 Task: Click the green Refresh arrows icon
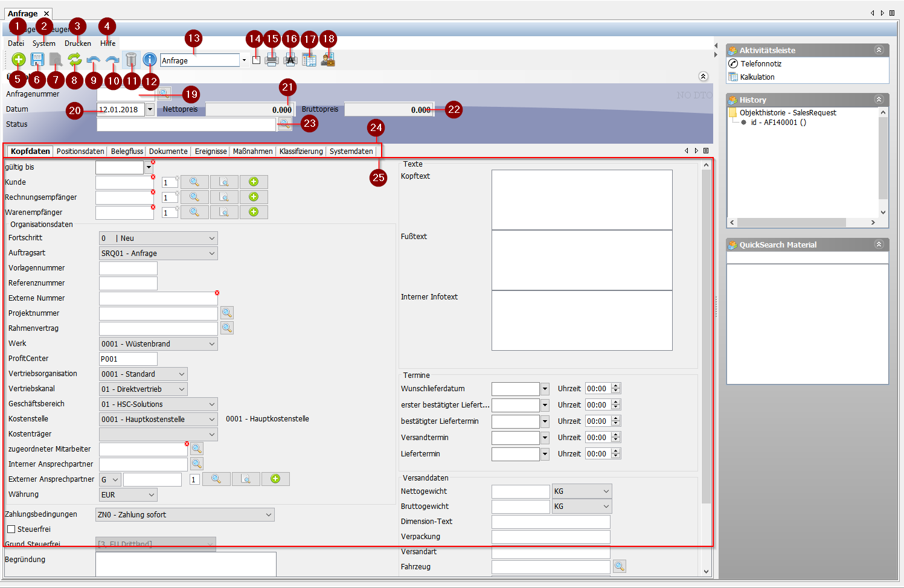pos(74,59)
